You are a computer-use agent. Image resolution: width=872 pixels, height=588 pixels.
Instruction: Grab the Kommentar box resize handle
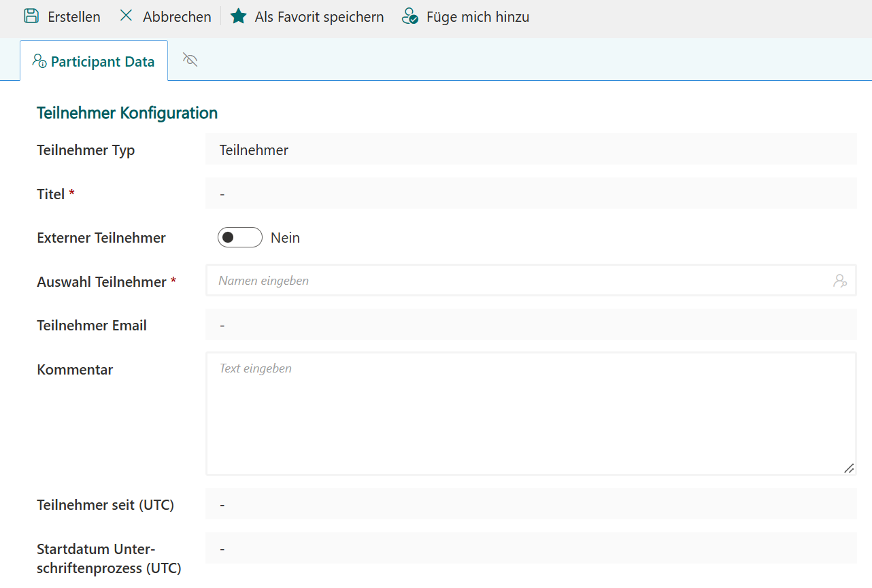(x=848, y=468)
